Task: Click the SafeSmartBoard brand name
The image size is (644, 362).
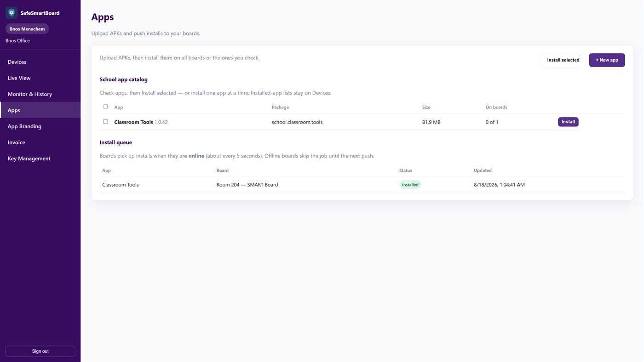Action: point(40,13)
